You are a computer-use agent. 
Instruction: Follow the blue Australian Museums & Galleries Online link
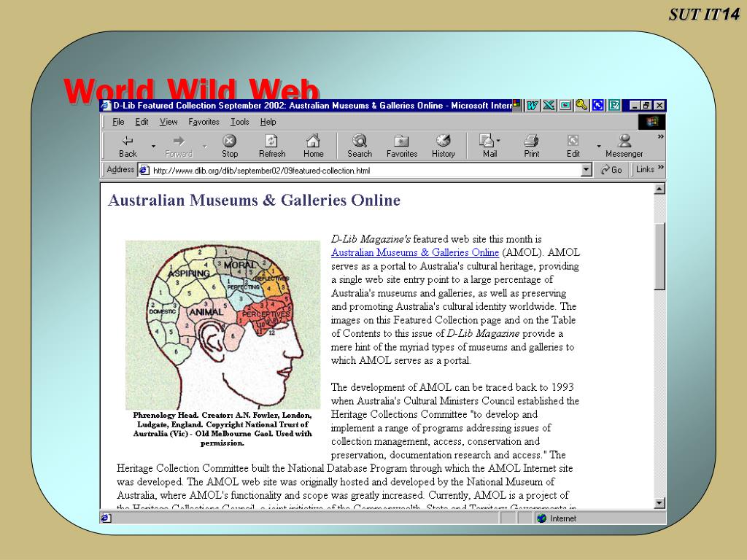[415, 252]
